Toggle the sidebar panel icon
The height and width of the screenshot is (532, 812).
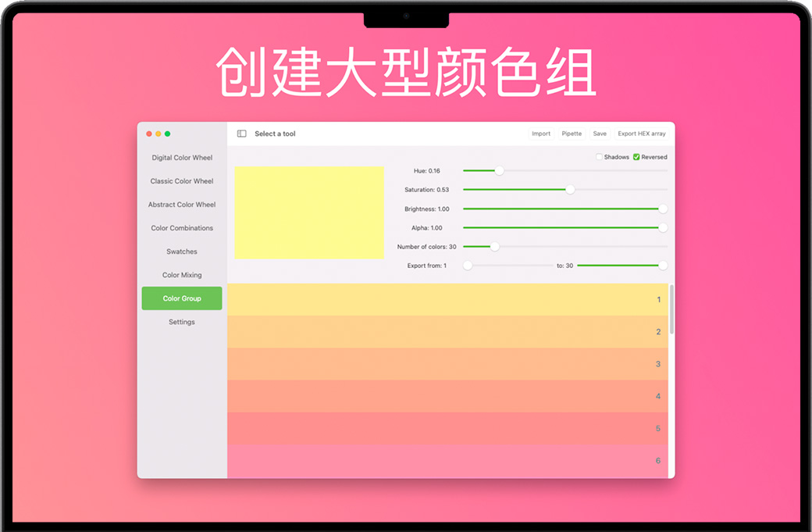[x=242, y=134]
